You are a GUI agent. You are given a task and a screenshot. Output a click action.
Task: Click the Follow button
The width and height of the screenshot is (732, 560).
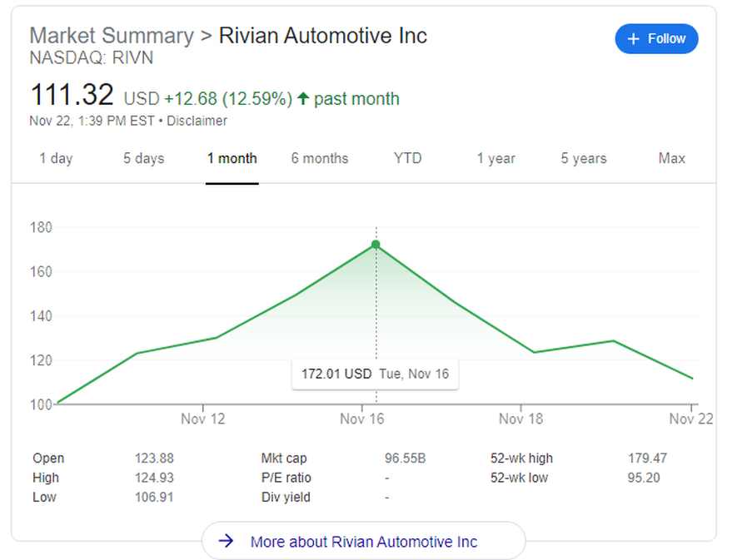(x=656, y=39)
